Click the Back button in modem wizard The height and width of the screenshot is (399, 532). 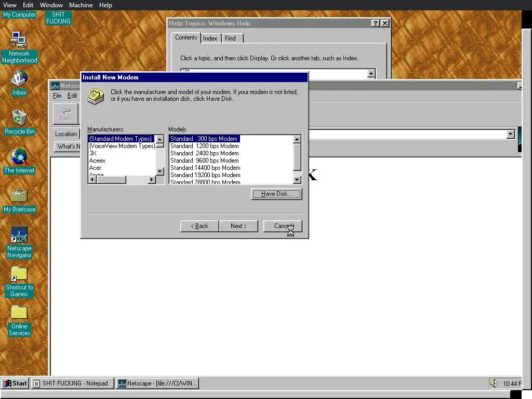199,226
